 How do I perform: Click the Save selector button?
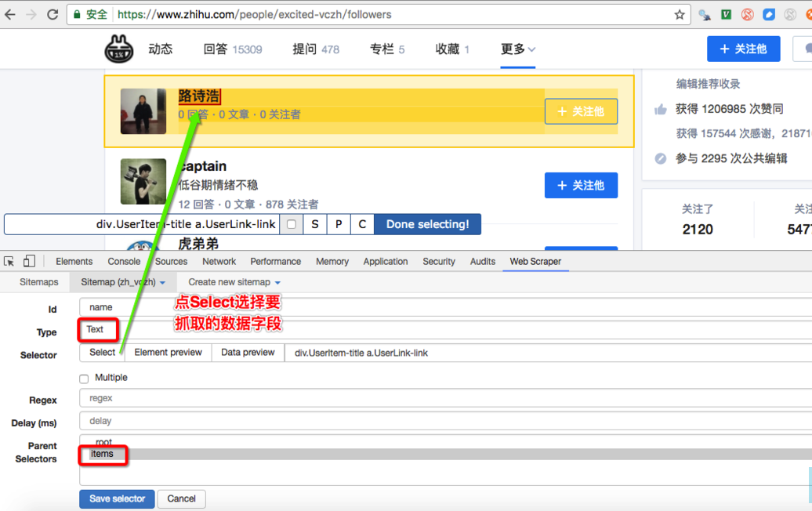click(x=117, y=498)
